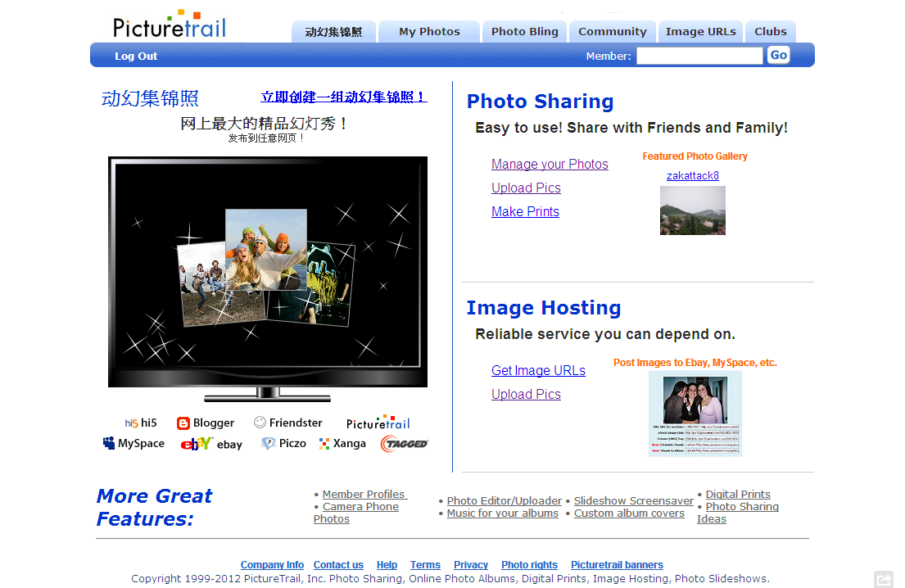Click the Log Out link
This screenshot has height=588, width=905.
click(x=136, y=56)
